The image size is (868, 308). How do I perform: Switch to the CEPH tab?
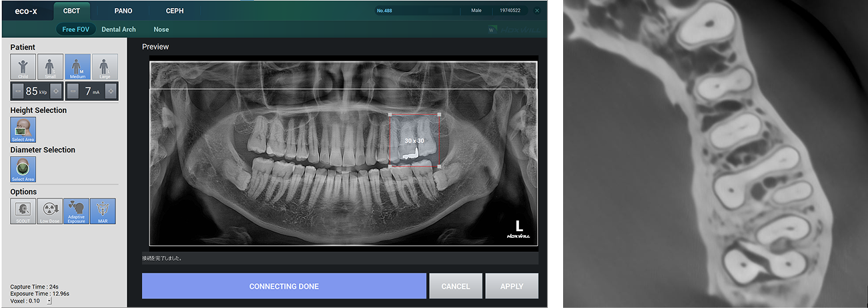(175, 11)
